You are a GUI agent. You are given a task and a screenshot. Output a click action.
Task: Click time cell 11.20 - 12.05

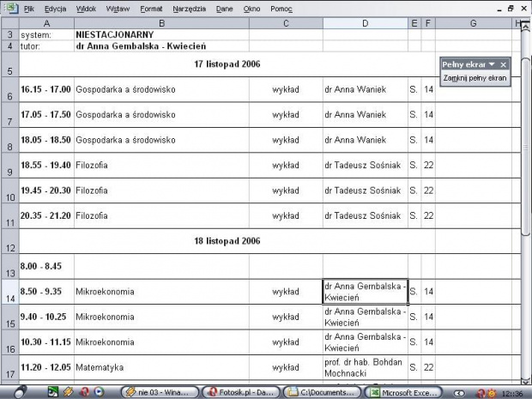(46, 367)
